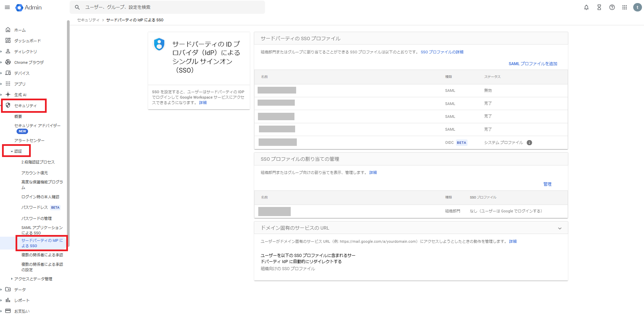The width and height of the screenshot is (644, 314).
Task: Open the hourglass tasks icon
Action: [599, 7]
